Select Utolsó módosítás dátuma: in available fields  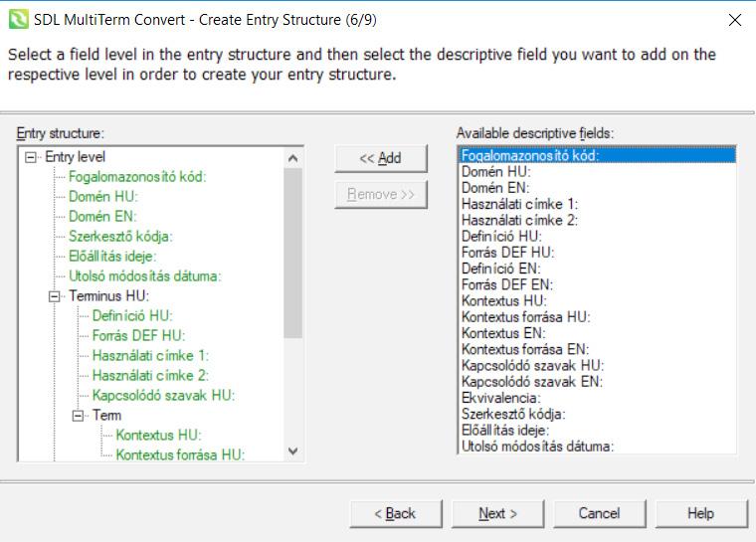[597, 447]
